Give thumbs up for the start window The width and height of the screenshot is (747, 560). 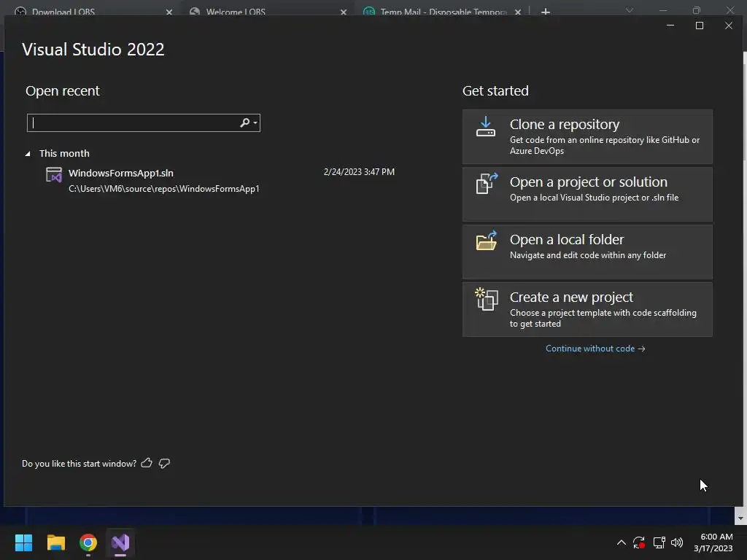coord(147,463)
